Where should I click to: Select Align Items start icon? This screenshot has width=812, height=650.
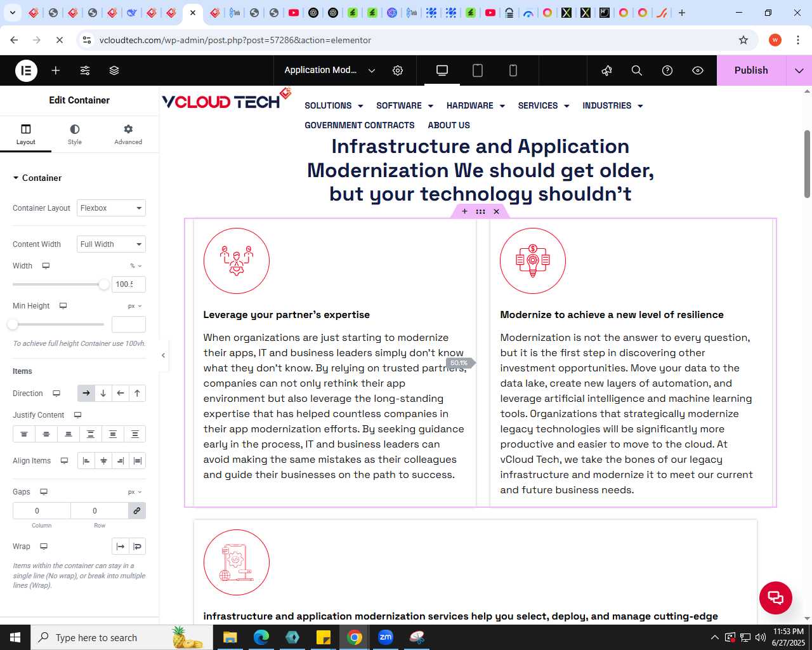(x=86, y=461)
